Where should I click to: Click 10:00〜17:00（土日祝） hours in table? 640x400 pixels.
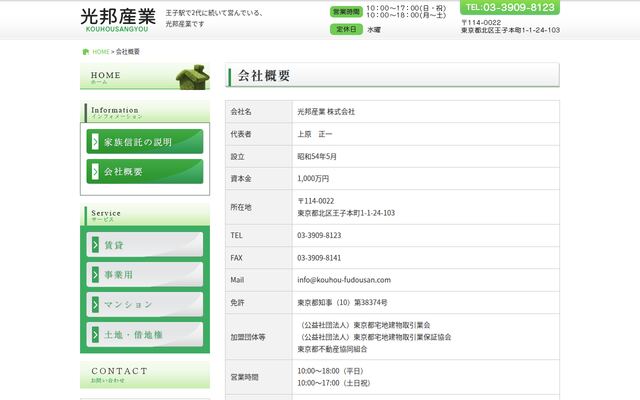click(x=333, y=383)
